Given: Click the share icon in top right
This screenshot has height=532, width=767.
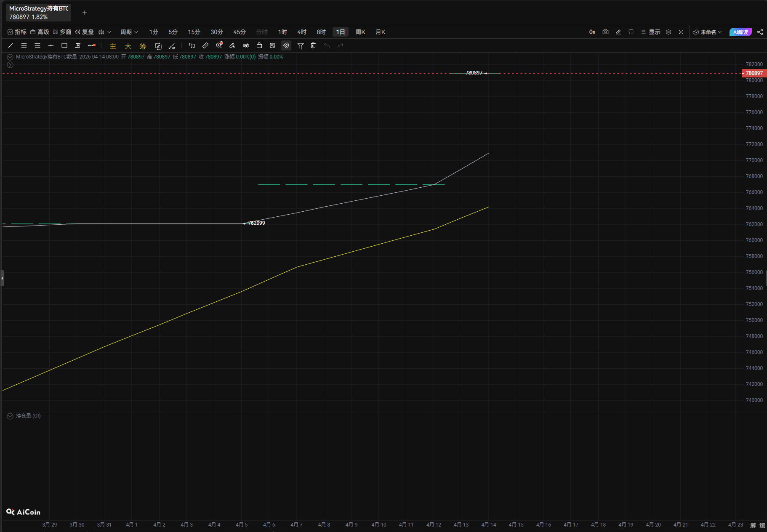Looking at the screenshot, I should tap(760, 32).
